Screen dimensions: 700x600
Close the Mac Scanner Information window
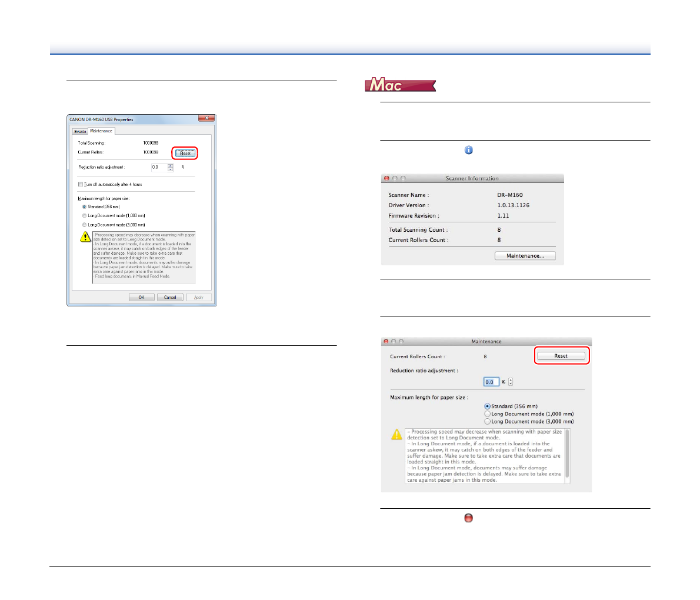[386, 178]
